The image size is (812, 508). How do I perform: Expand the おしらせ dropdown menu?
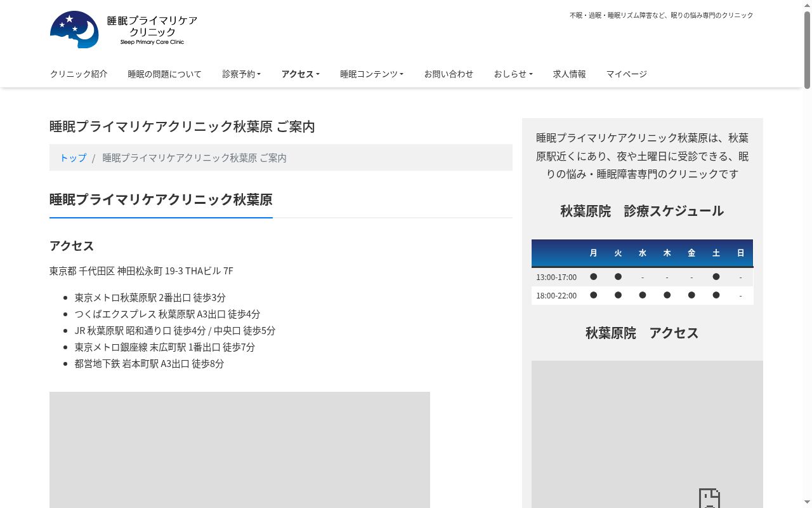(x=513, y=74)
